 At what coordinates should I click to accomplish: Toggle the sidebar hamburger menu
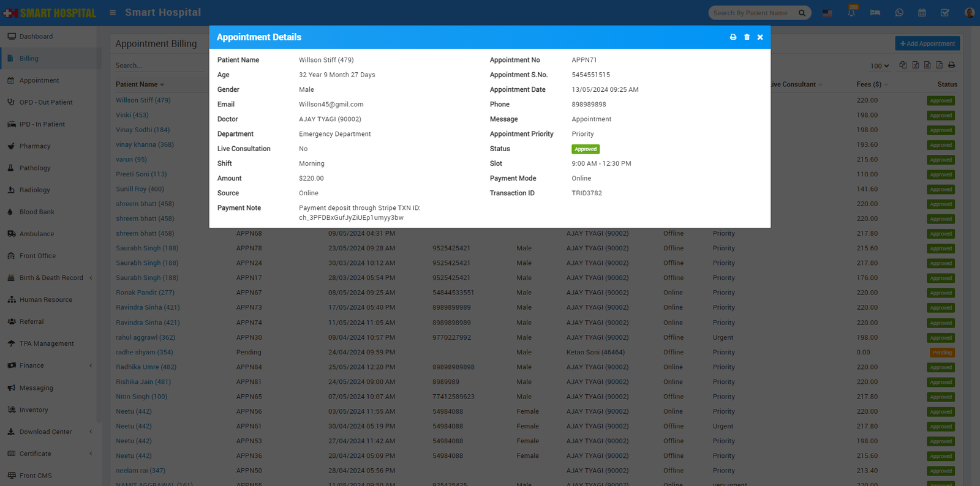113,12
